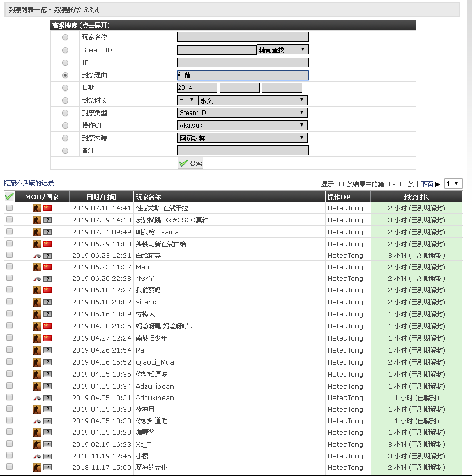Open the 封禁来源 dropdown showing 网页封禁
The image size is (472, 476).
coord(243,138)
